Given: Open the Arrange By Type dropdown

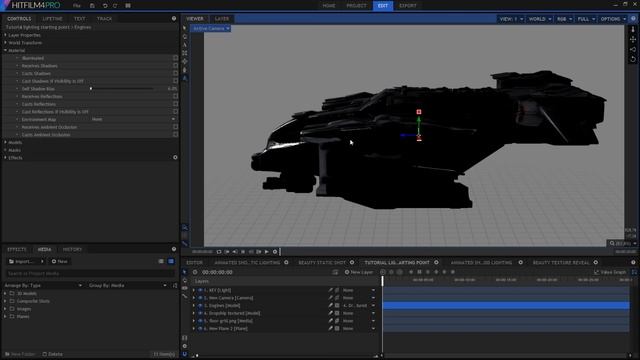Looking at the screenshot, I should tap(43, 285).
